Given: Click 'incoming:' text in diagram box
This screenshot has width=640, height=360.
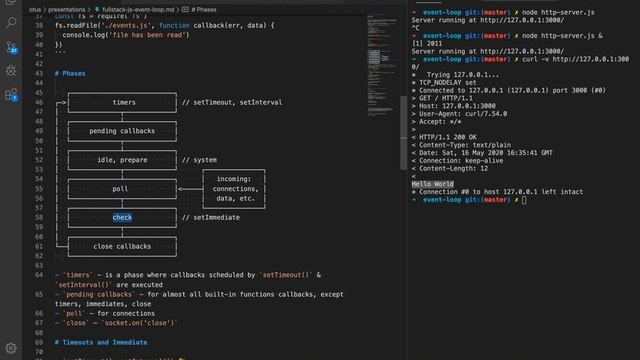Looking at the screenshot, I should [234, 179].
